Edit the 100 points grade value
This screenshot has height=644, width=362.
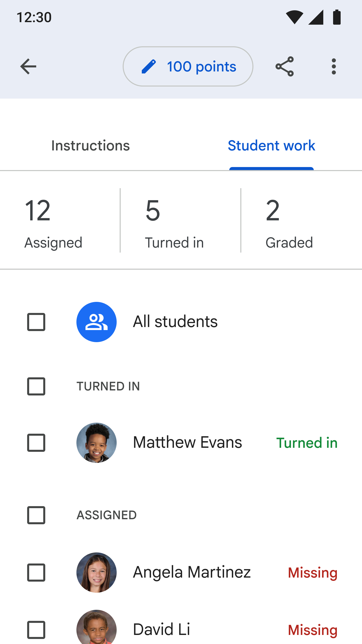point(201,66)
